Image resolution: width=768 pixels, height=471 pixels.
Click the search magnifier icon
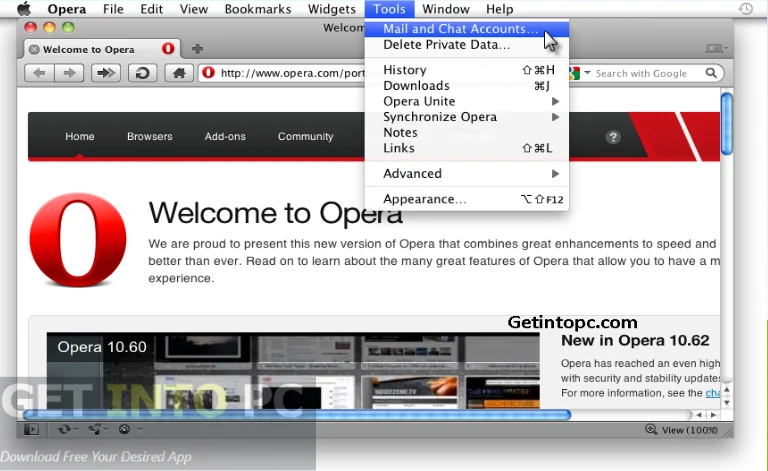pos(711,73)
